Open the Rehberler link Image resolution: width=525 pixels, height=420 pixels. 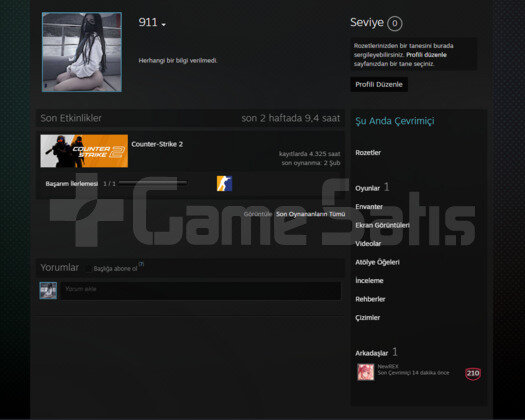pos(370,299)
